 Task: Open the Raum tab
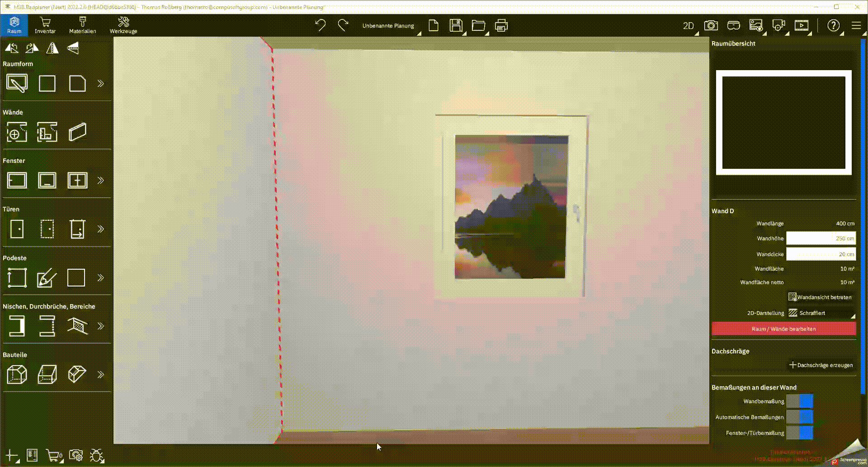(14, 25)
